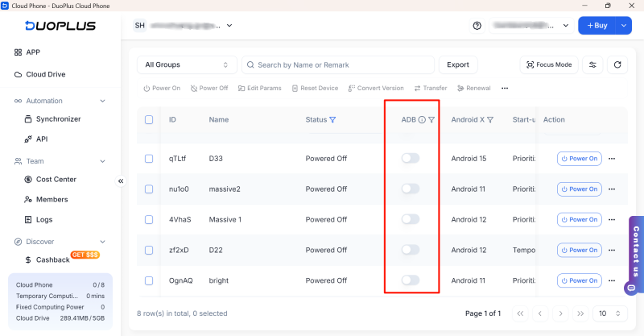Click the Power Off toolbar action

coord(209,88)
